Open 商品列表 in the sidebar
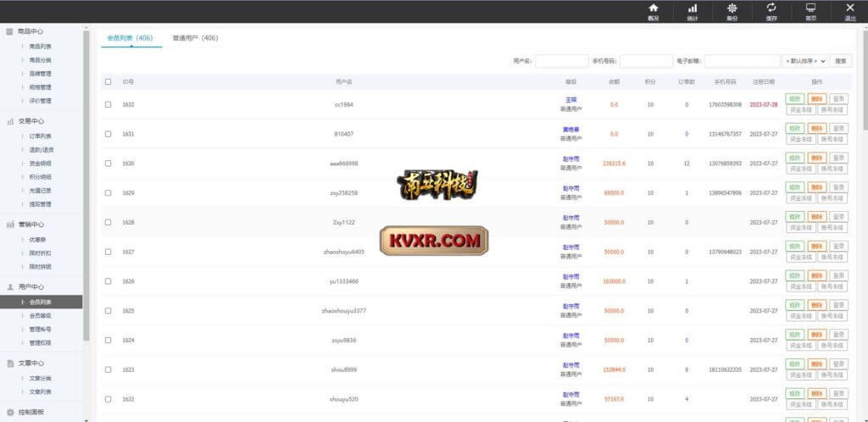 tap(41, 47)
